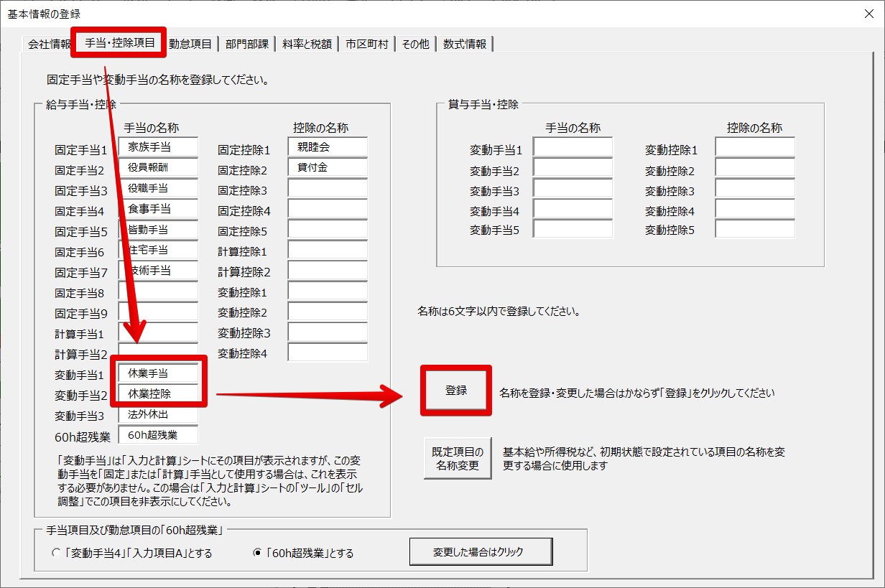
Task: Click the 変動手当1 field containing 休業手当
Action: coord(158,373)
